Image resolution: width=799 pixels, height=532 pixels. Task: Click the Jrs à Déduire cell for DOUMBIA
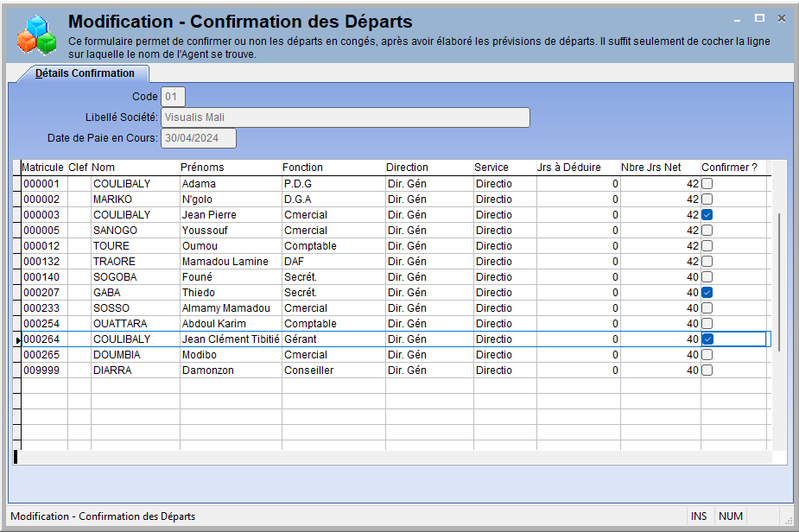579,355
